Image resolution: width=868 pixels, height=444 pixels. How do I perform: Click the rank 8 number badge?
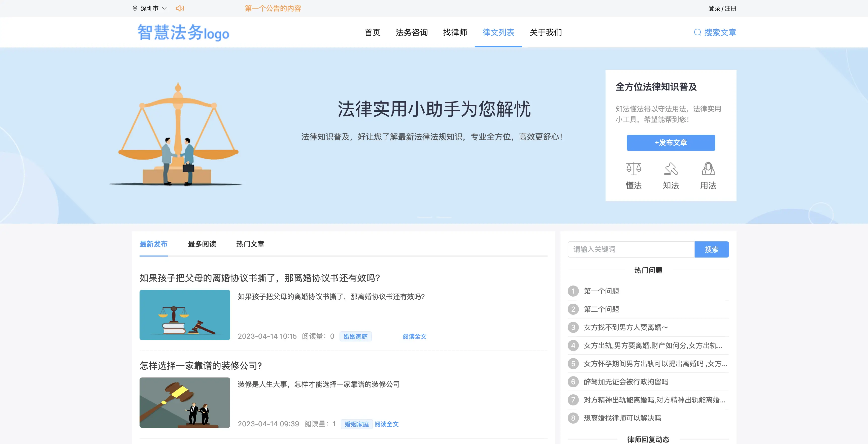(573, 418)
